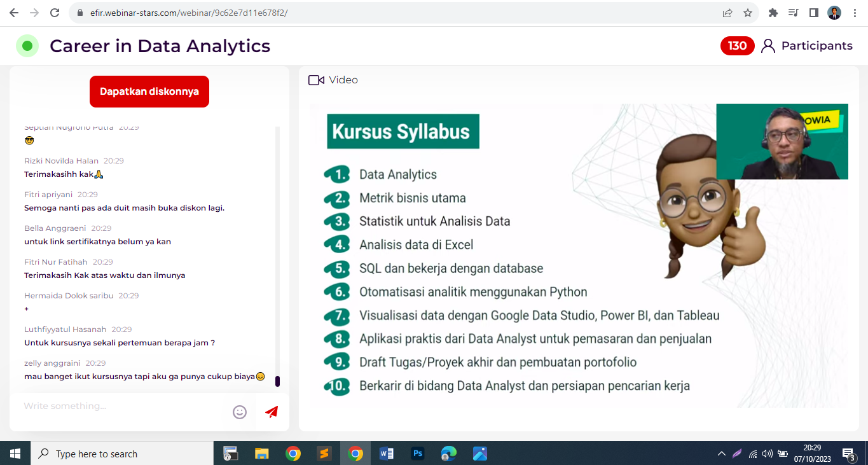Click the battery status tray icon
Image resolution: width=868 pixels, height=465 pixels.
click(x=783, y=454)
